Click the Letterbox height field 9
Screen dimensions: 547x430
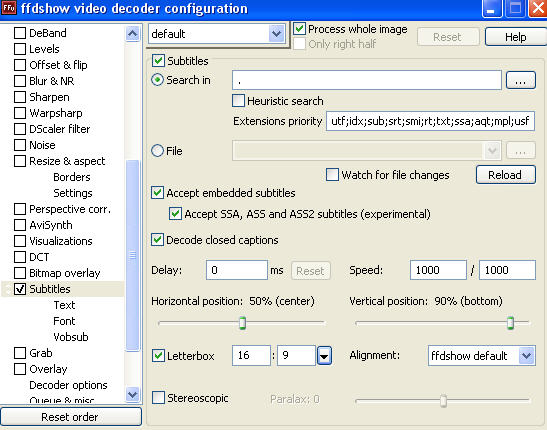point(297,355)
